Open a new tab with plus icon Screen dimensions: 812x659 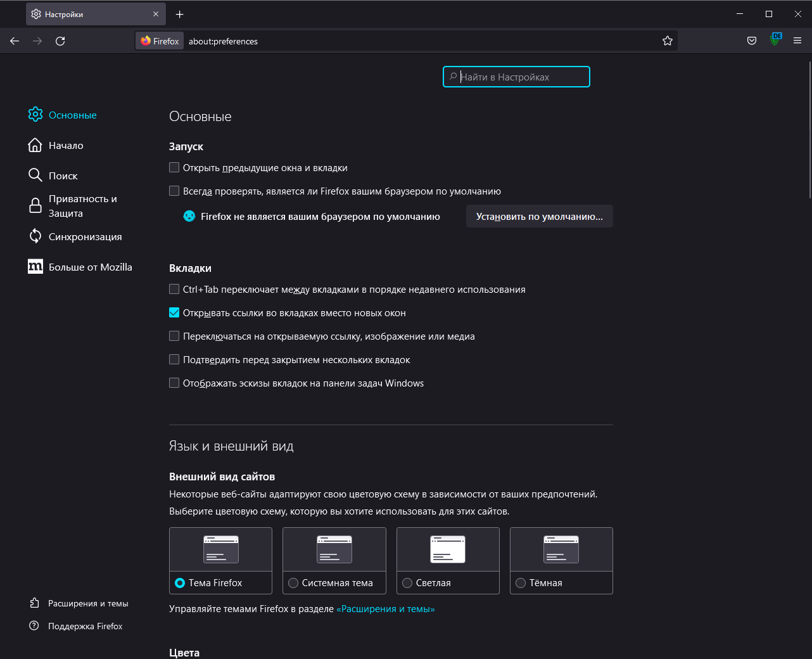click(x=180, y=14)
